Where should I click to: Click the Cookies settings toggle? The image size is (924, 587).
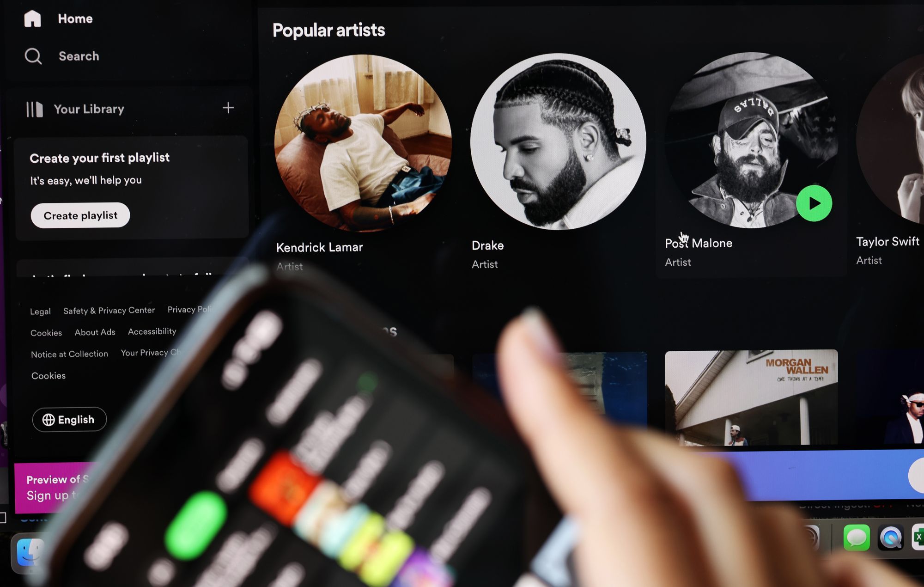[48, 375]
